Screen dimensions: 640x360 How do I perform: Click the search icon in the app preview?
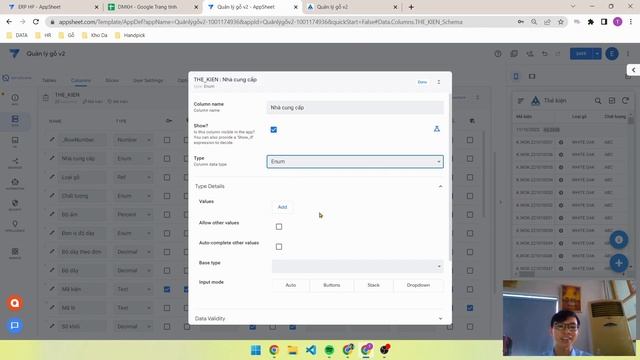coord(598,100)
